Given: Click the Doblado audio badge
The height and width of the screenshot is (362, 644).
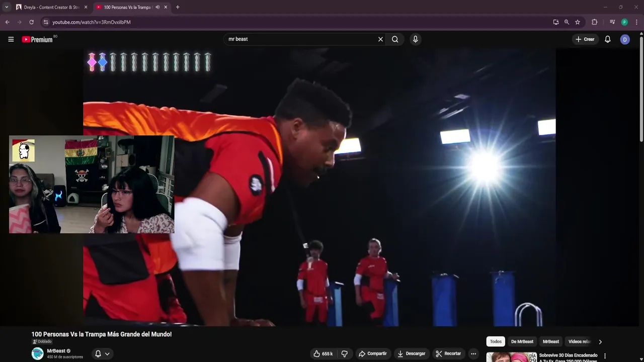Looking at the screenshot, I should coord(42,342).
